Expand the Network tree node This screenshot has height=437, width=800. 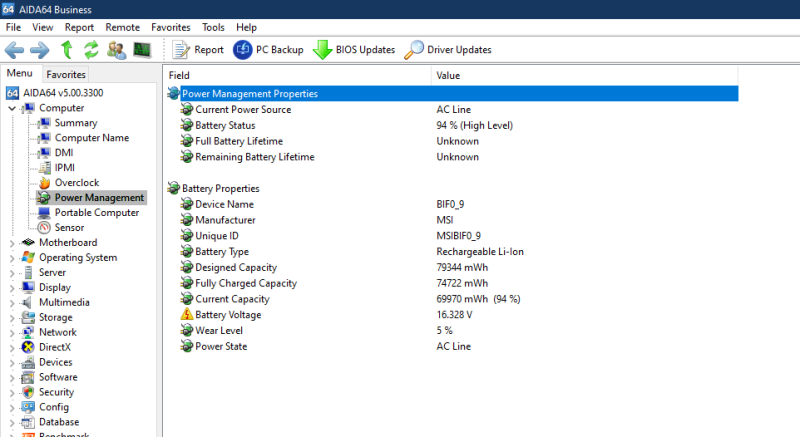[x=12, y=333]
